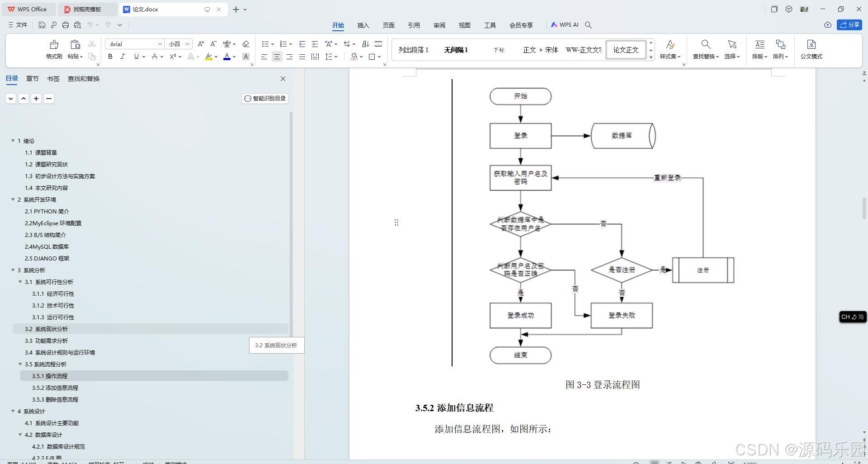Open the 小四 font size dropdown

[187, 44]
